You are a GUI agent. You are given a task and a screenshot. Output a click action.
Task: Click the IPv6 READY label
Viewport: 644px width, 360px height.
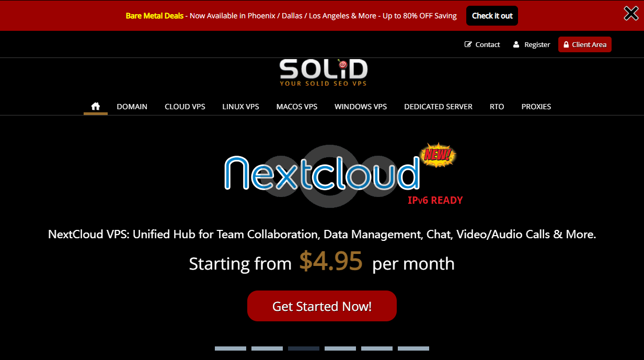[435, 200]
